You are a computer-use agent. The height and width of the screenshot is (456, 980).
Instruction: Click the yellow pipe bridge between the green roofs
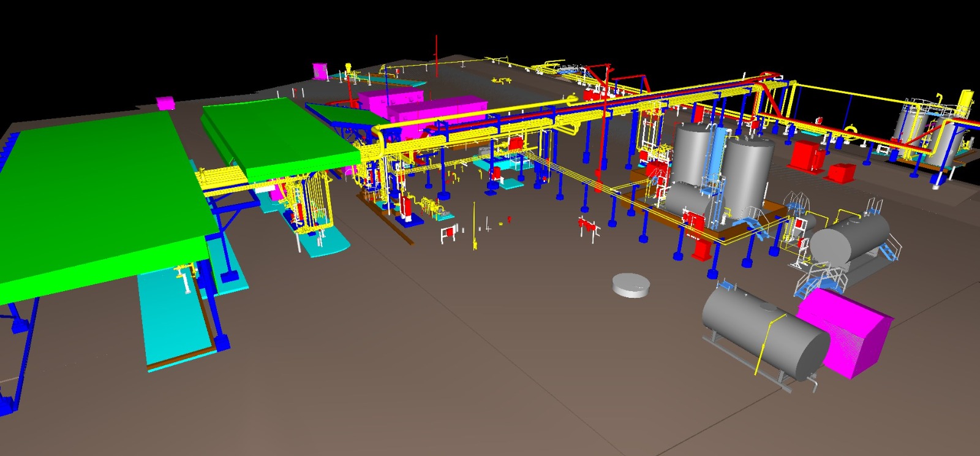pyautogui.click(x=221, y=181)
